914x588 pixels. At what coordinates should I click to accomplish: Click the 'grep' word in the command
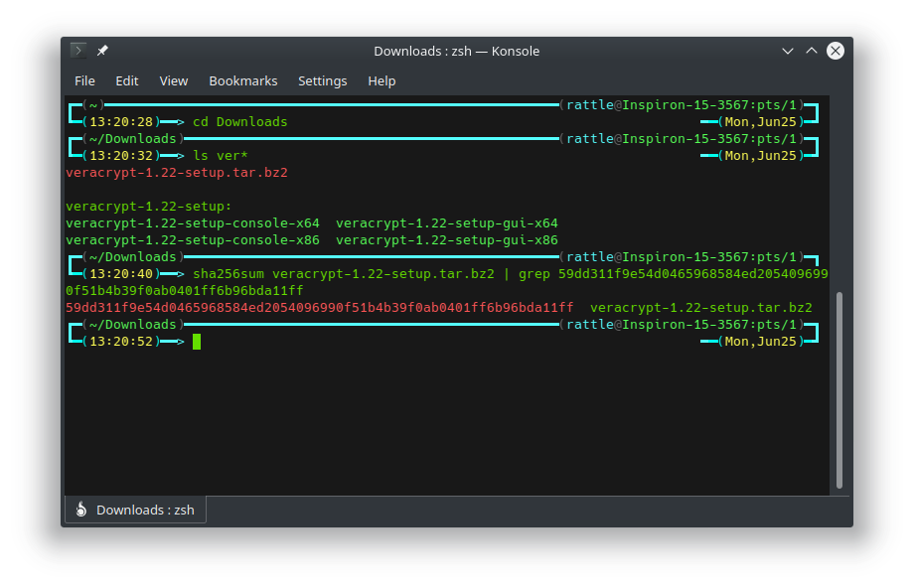[534, 274]
